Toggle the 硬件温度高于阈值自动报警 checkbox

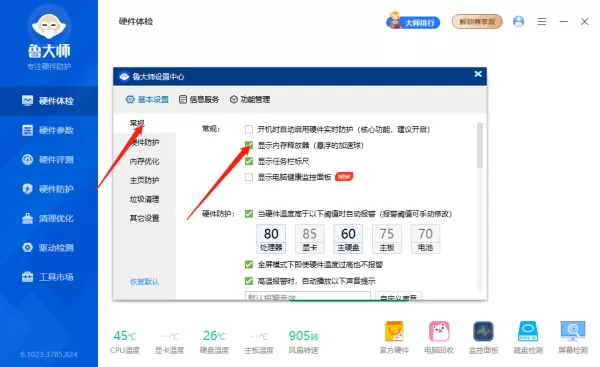[249, 214]
